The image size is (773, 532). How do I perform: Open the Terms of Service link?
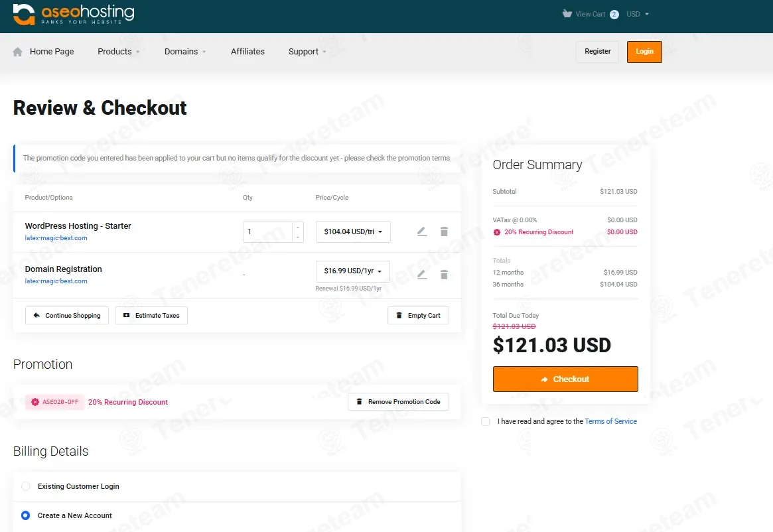(x=611, y=422)
